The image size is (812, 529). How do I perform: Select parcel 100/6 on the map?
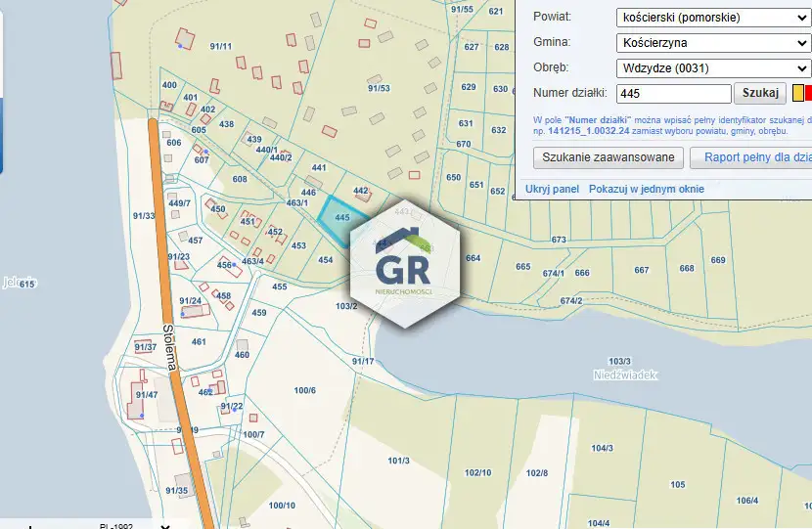tap(305, 391)
